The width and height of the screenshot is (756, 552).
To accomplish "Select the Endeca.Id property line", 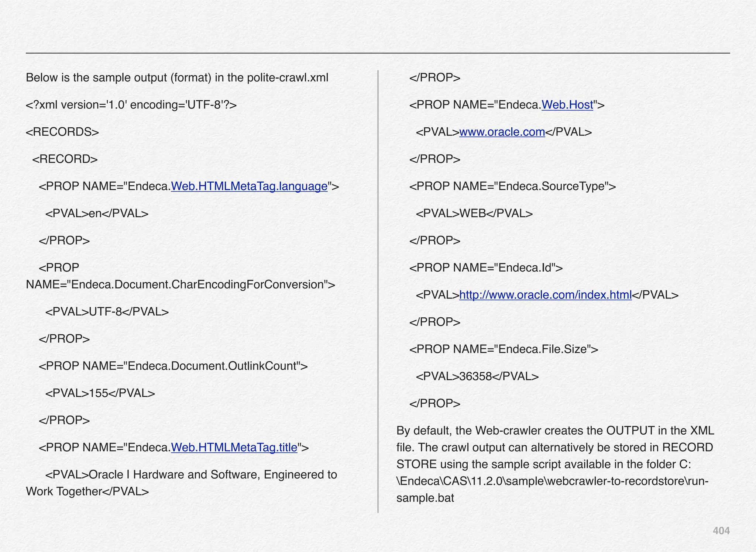I will click(x=486, y=268).
